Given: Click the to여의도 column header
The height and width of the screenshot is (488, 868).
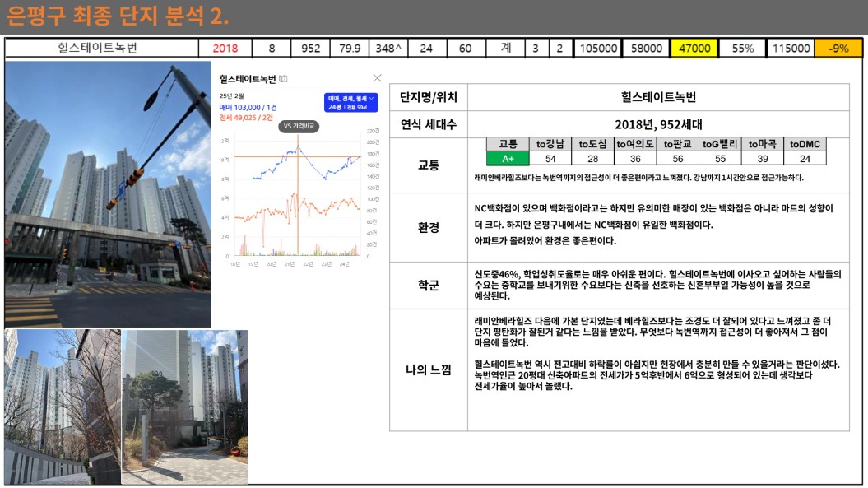Looking at the screenshot, I should (x=635, y=144).
